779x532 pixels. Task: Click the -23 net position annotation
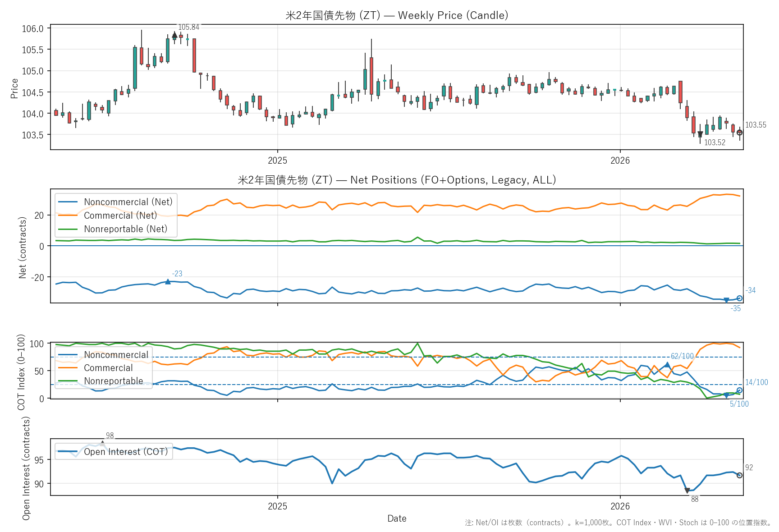(x=177, y=274)
